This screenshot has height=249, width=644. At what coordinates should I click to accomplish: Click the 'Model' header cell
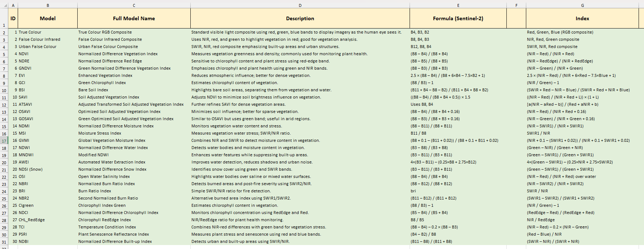pyautogui.click(x=48, y=18)
